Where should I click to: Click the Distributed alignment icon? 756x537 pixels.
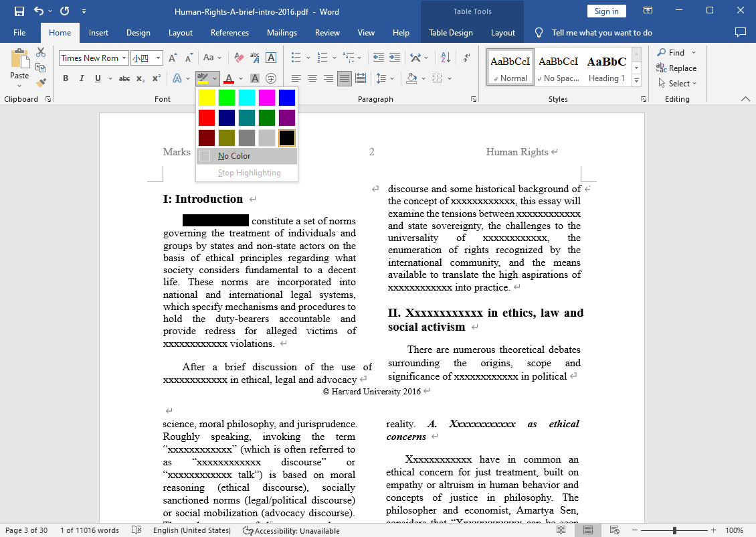tap(360, 78)
